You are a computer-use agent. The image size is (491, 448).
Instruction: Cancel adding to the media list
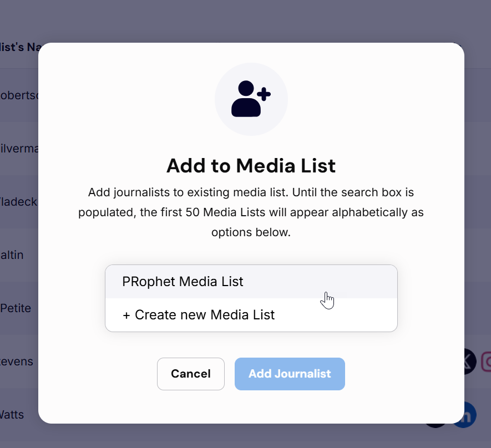click(191, 374)
